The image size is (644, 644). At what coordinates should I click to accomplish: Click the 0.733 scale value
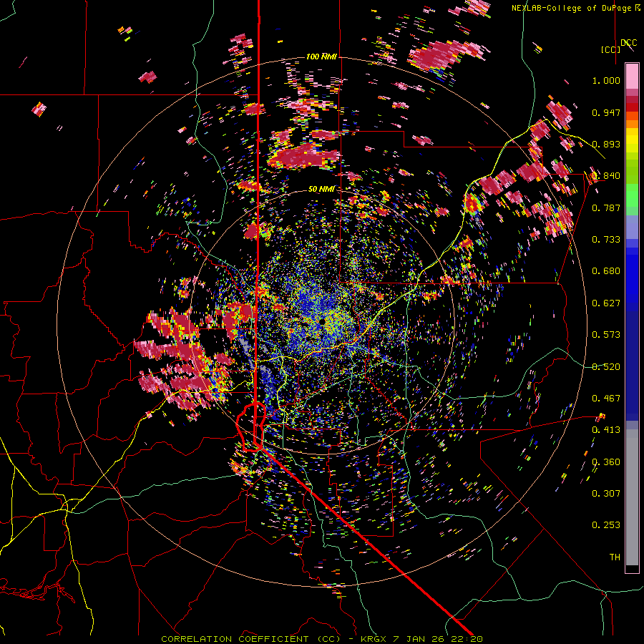click(606, 240)
